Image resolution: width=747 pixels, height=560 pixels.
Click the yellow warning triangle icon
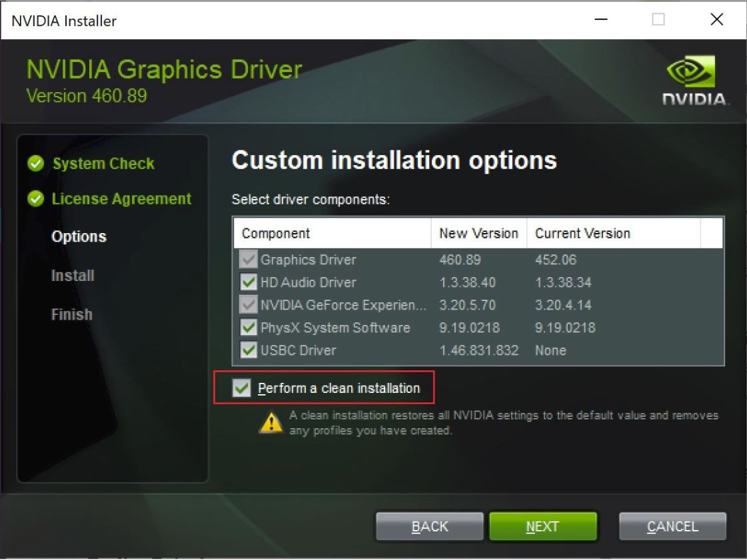point(271,422)
